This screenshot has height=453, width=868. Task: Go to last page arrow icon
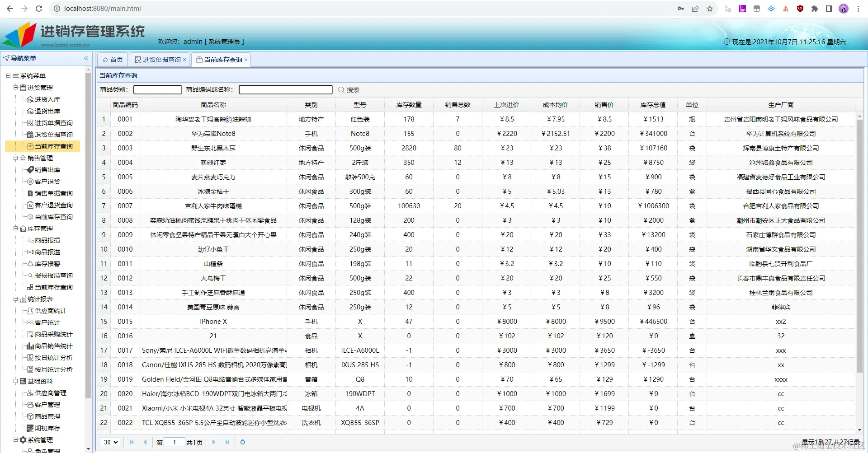pyautogui.click(x=227, y=442)
